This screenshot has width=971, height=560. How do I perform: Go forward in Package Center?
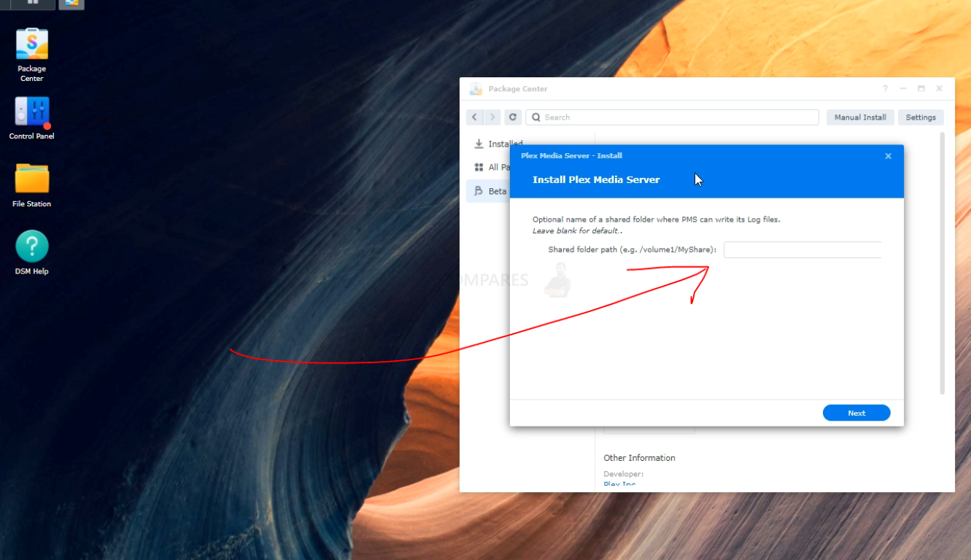click(x=492, y=117)
